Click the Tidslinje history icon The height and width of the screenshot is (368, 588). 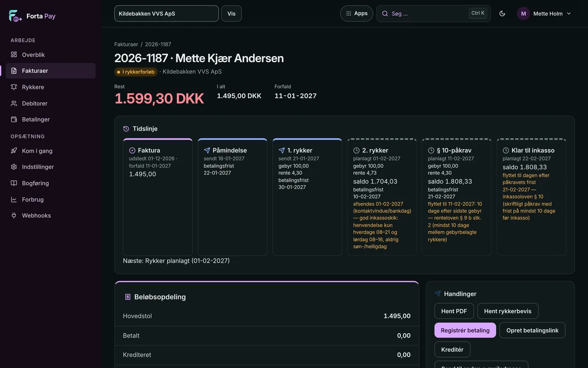coord(126,129)
